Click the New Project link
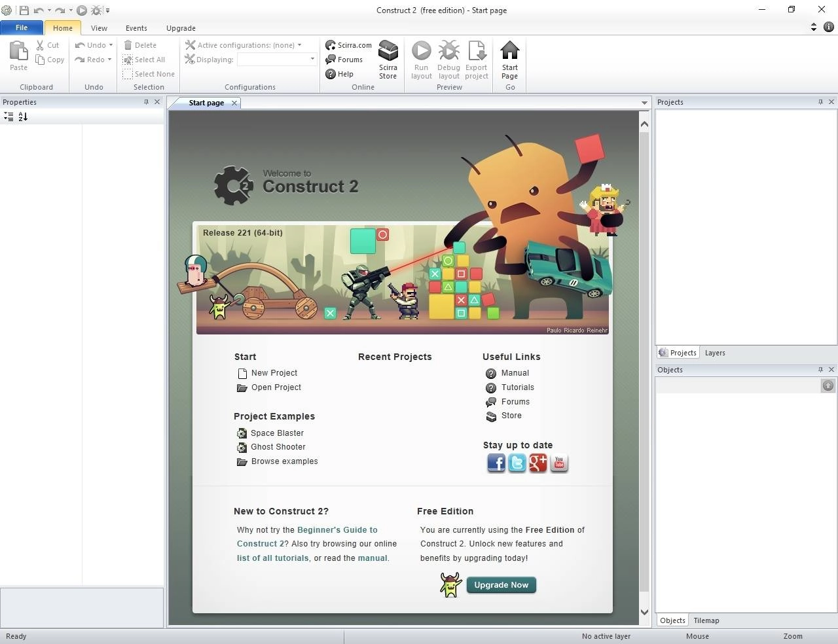 274,373
